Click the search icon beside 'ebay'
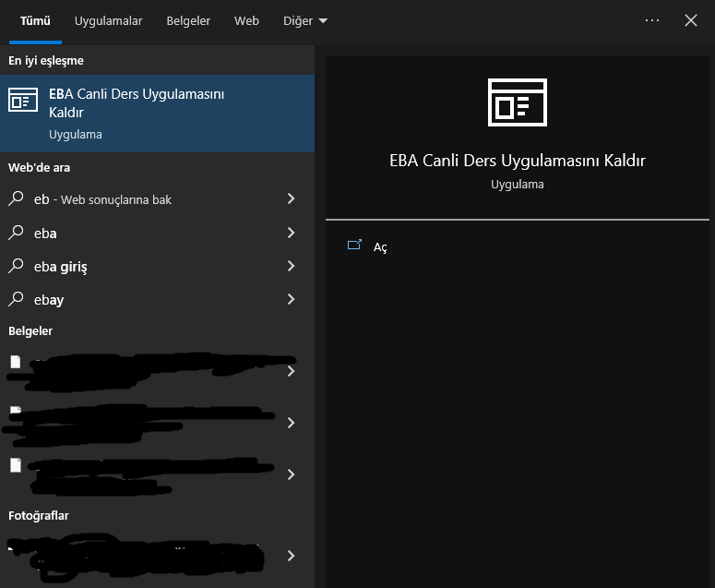 point(16,299)
